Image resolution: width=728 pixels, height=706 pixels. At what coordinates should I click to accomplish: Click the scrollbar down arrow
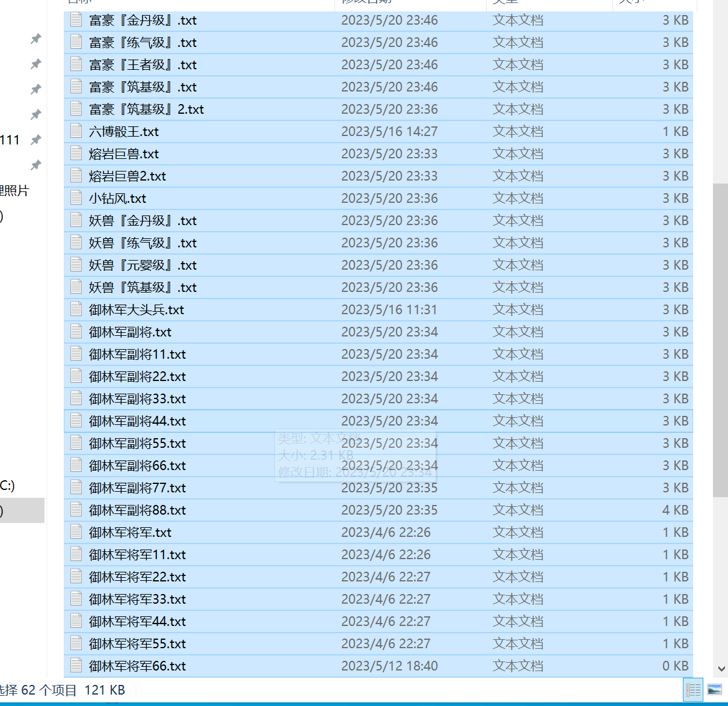721,669
